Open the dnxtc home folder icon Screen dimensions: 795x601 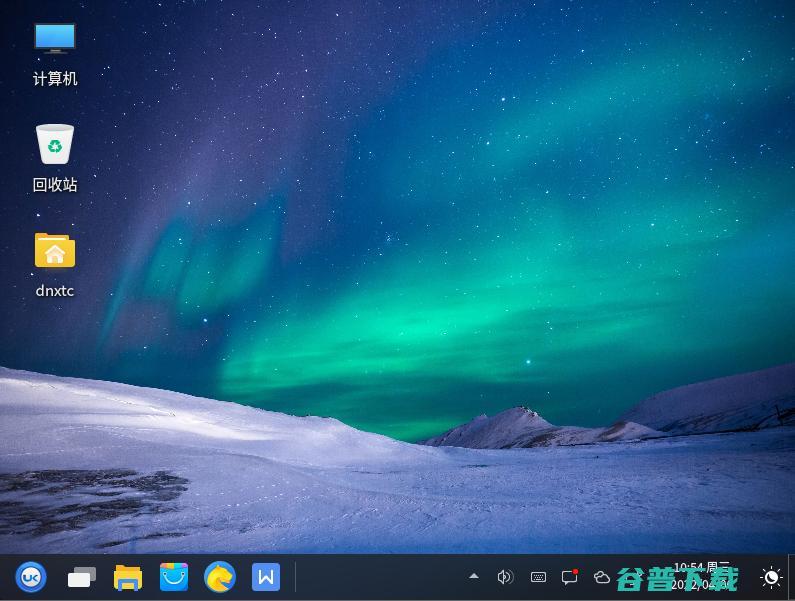click(x=55, y=250)
